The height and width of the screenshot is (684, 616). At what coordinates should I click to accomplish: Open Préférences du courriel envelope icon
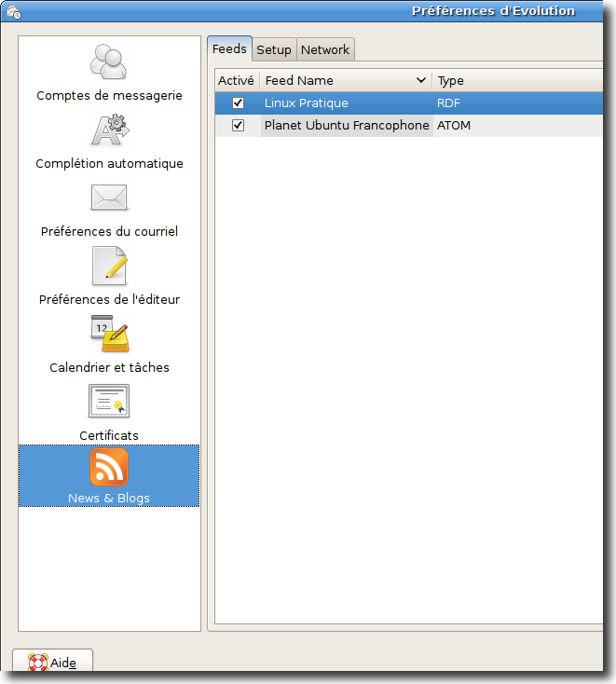coord(109,198)
